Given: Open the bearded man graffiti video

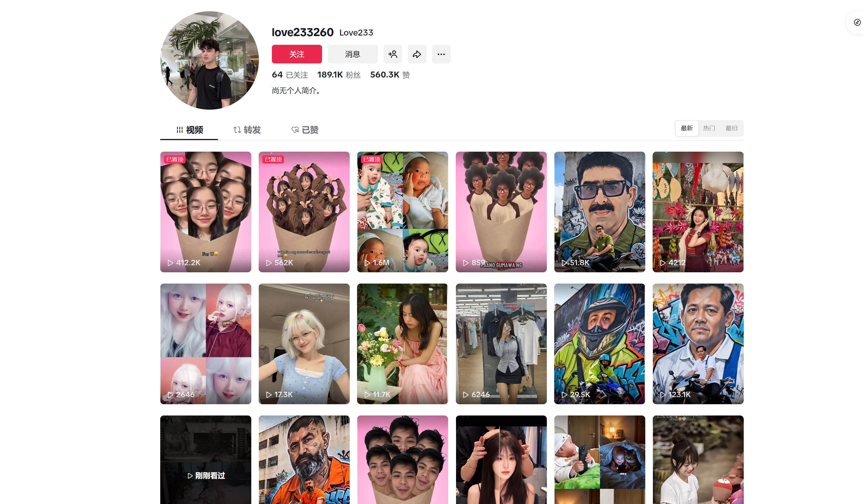Looking at the screenshot, I should pos(304,460).
